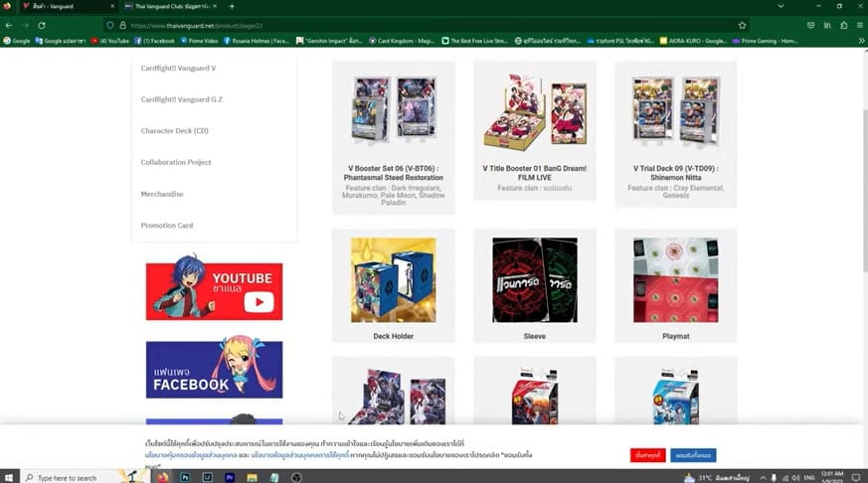Image resolution: width=868 pixels, height=483 pixels.
Task: Click the site padlock icon
Action: point(123,26)
